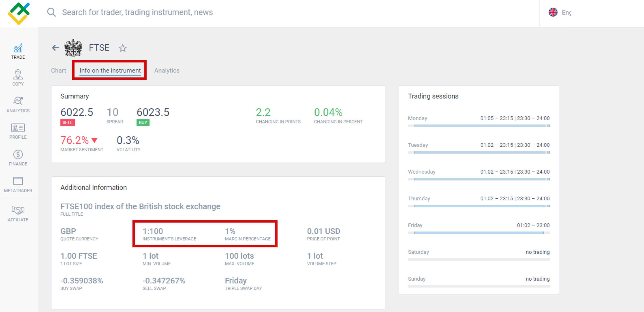644x312 pixels.
Task: Click the Friday 01:02 – 23:00 hours
Action: coord(533,225)
